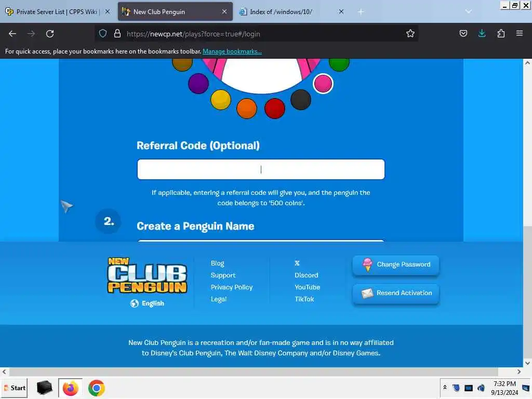Show the downloads panel

coord(482,33)
